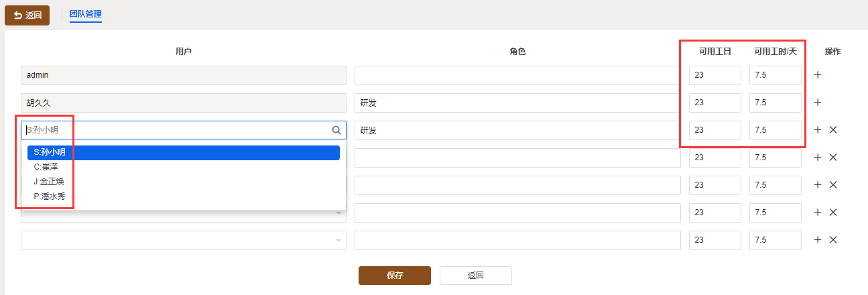Remove the 孙小明 row with X icon

pyautogui.click(x=833, y=130)
